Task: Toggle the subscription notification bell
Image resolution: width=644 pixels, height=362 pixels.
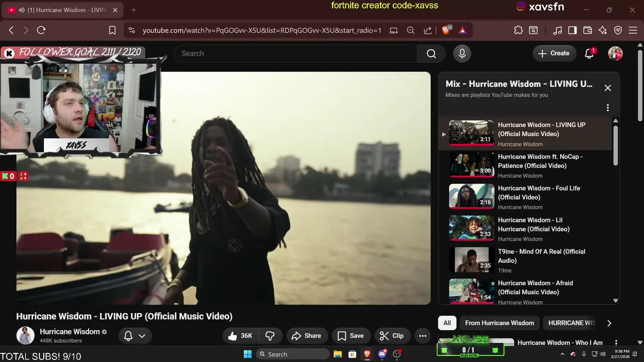Action: tap(128, 336)
